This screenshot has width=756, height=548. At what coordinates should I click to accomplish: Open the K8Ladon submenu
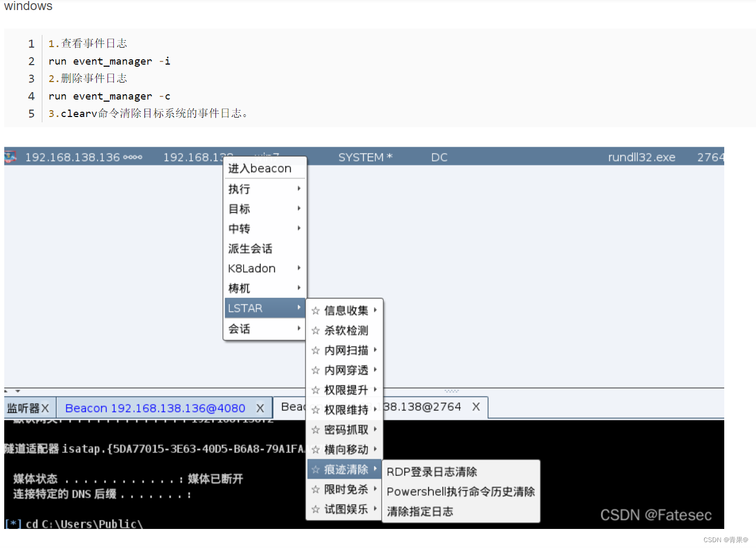click(x=265, y=268)
